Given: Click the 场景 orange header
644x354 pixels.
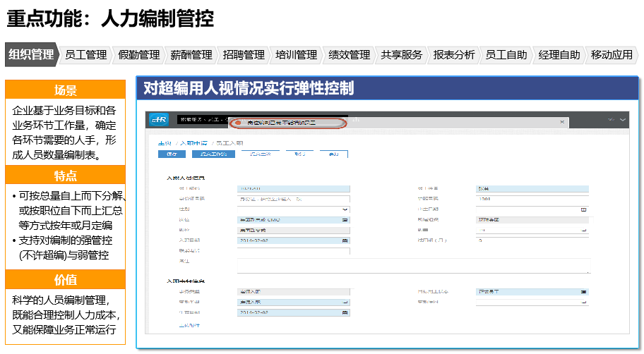Looking at the screenshot, I should click(65, 90).
